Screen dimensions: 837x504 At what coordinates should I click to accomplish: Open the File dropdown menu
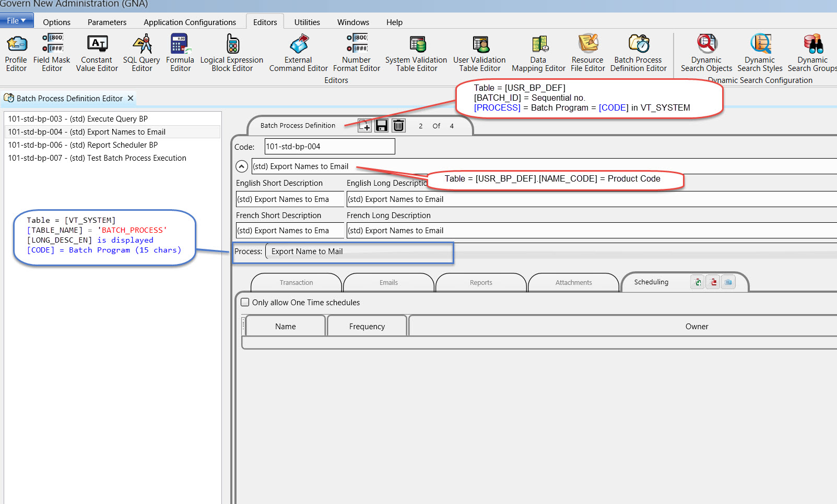17,21
